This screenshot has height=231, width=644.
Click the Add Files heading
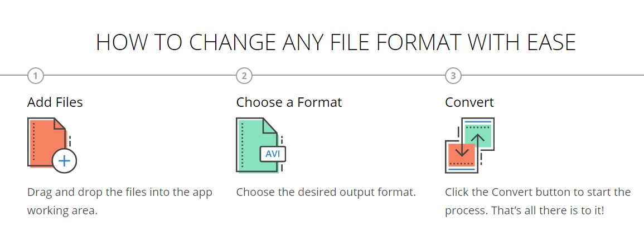tap(55, 102)
